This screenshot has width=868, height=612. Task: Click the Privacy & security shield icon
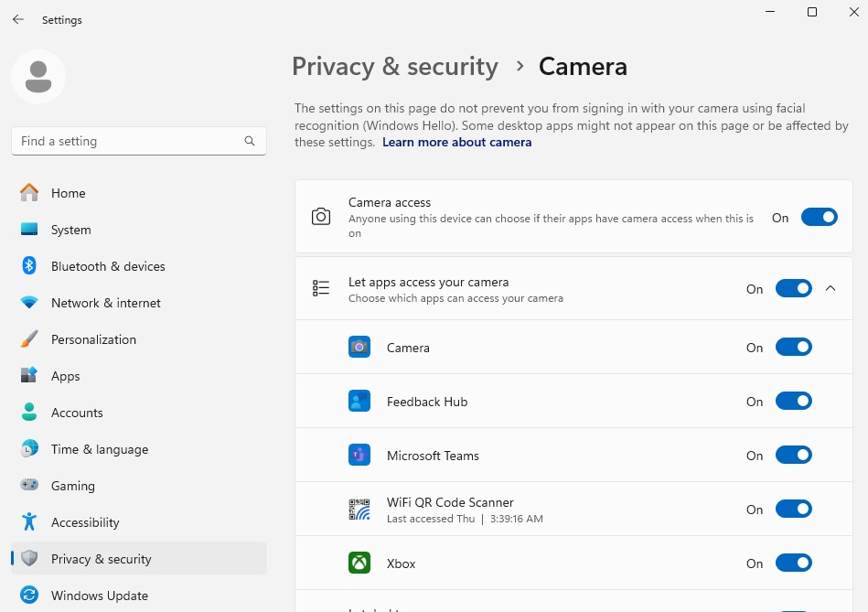(29, 558)
